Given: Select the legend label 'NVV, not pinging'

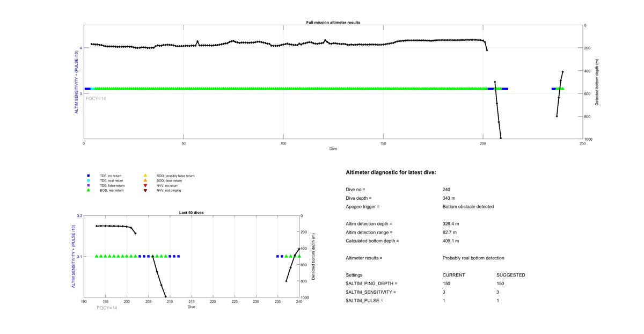Looking at the screenshot, I should point(169,190).
